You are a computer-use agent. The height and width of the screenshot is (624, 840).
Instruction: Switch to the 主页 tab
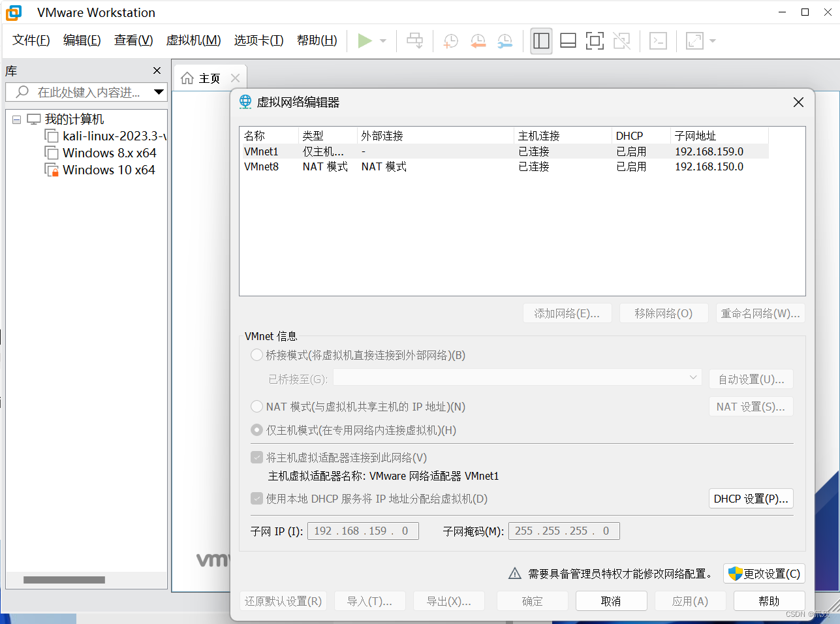[210, 78]
